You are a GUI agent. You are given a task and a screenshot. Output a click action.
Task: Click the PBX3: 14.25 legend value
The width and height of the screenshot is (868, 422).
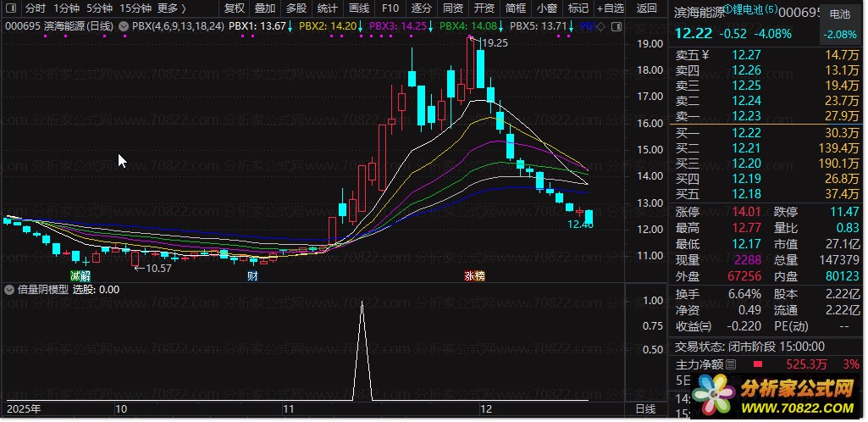[397, 26]
